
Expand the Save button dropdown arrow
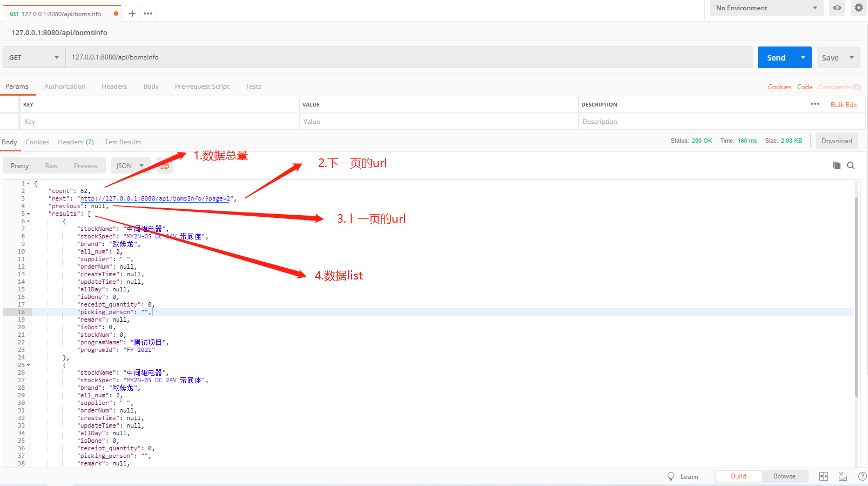(x=852, y=57)
